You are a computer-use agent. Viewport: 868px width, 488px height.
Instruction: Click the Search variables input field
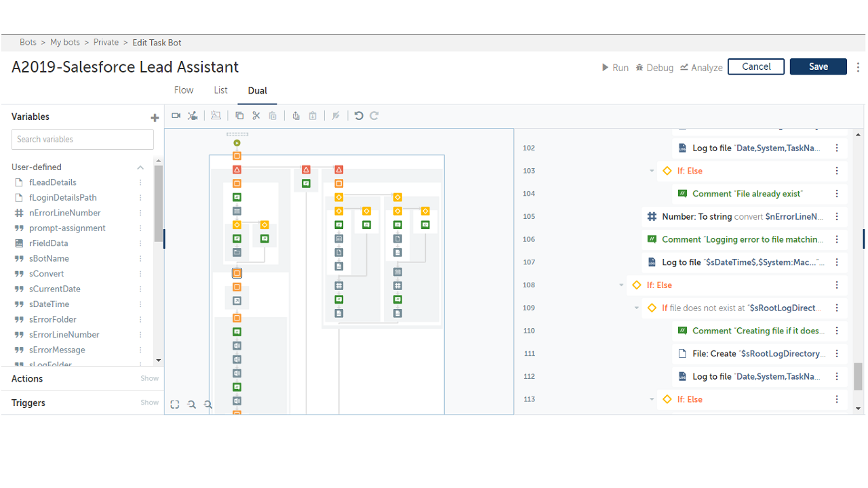(x=83, y=140)
